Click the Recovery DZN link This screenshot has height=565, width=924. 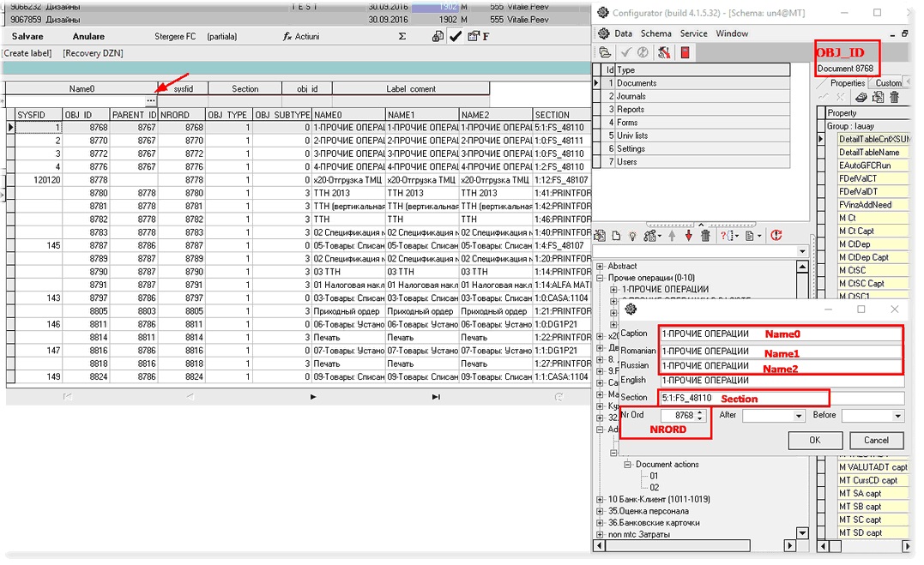(x=94, y=53)
